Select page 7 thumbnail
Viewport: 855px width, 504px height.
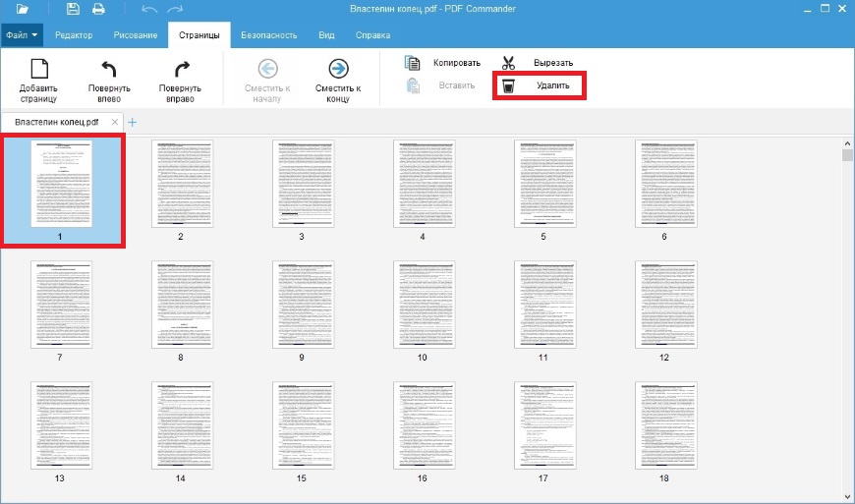tap(62, 305)
